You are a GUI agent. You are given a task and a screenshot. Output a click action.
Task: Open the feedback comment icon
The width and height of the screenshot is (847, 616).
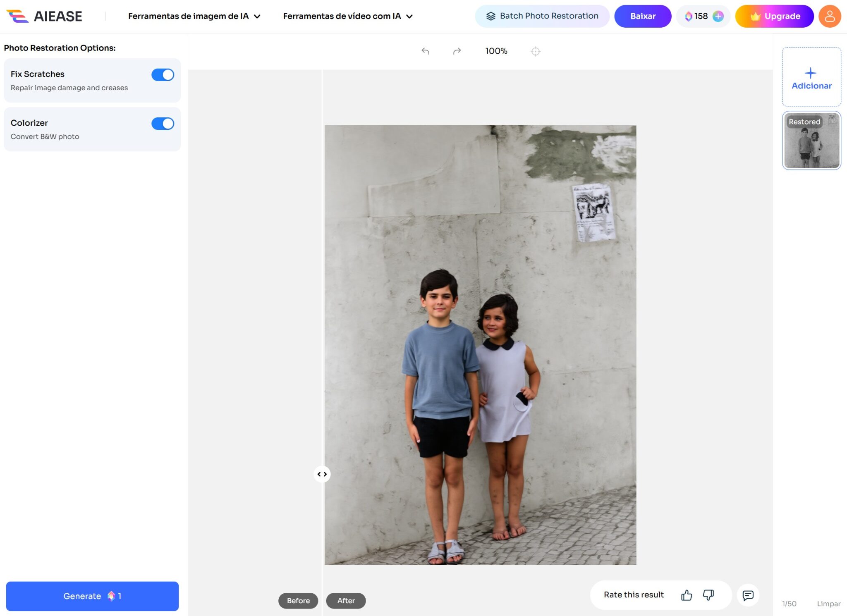point(748,595)
